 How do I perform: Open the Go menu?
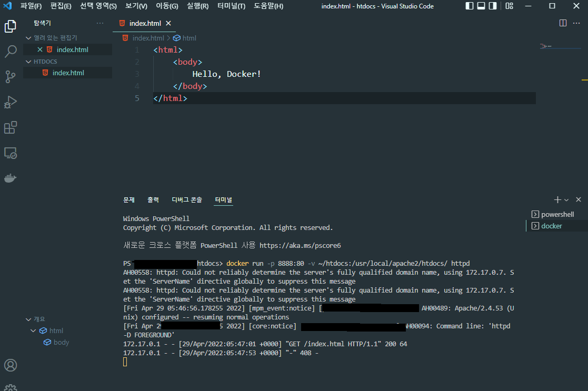click(167, 6)
